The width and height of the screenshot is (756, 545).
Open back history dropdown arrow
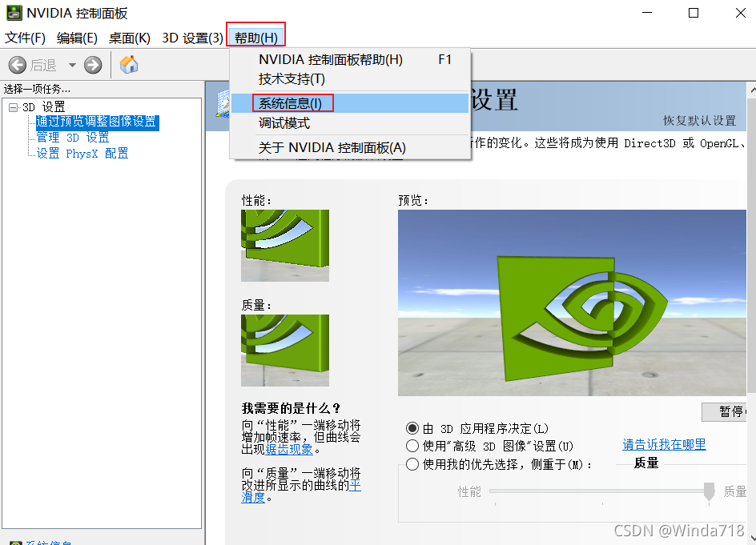[x=72, y=65]
